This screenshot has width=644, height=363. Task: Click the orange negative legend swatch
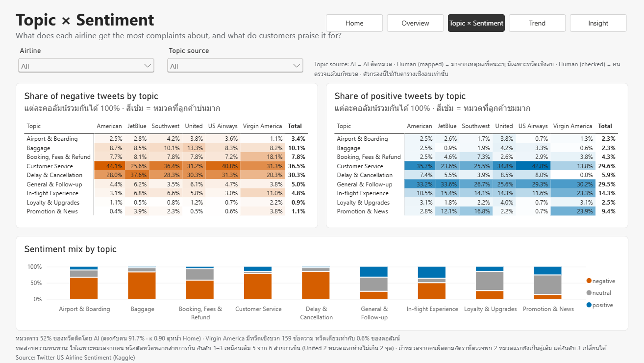[x=589, y=281]
